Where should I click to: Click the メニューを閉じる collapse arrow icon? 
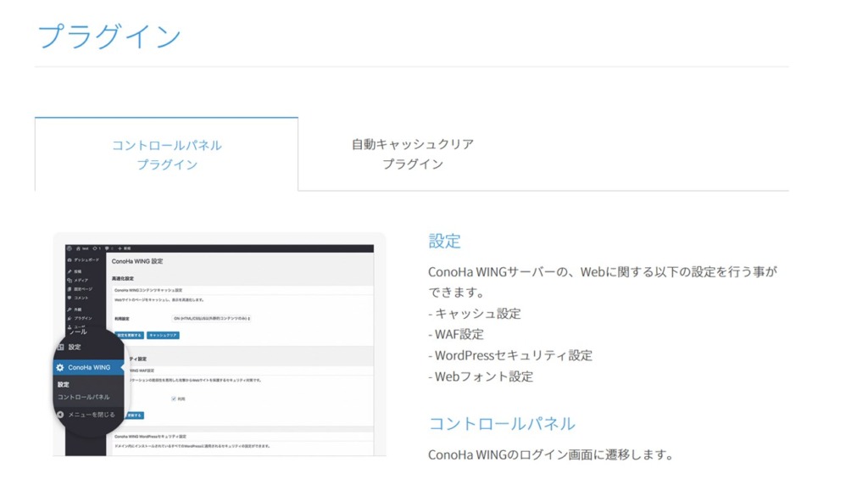click(x=60, y=414)
